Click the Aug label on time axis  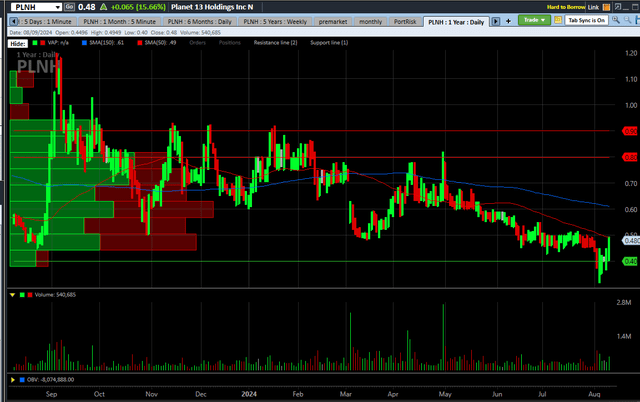594,394
